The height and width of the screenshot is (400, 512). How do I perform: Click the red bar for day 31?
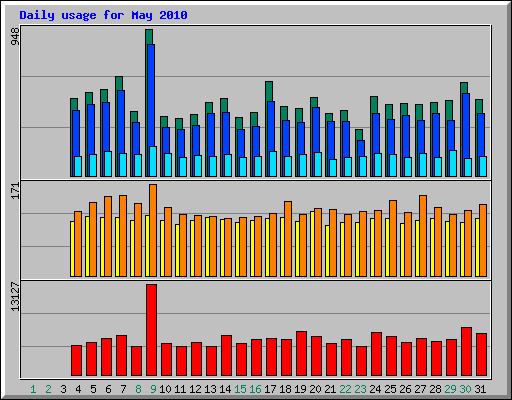(x=481, y=355)
